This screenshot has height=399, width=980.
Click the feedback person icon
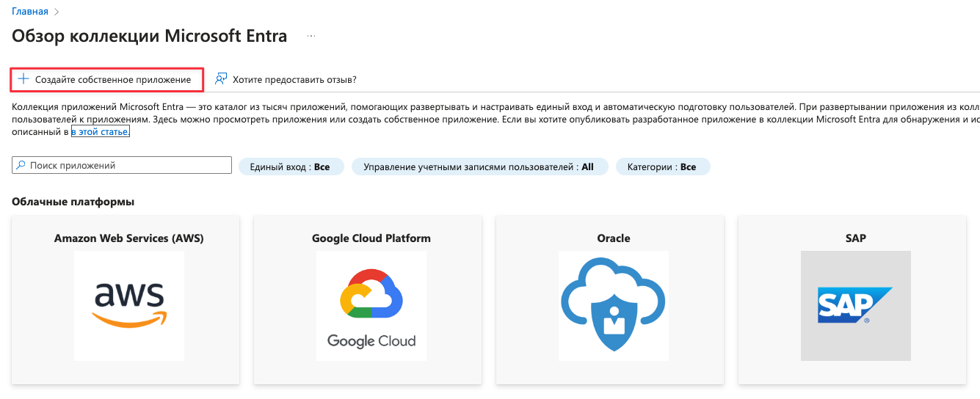[220, 79]
